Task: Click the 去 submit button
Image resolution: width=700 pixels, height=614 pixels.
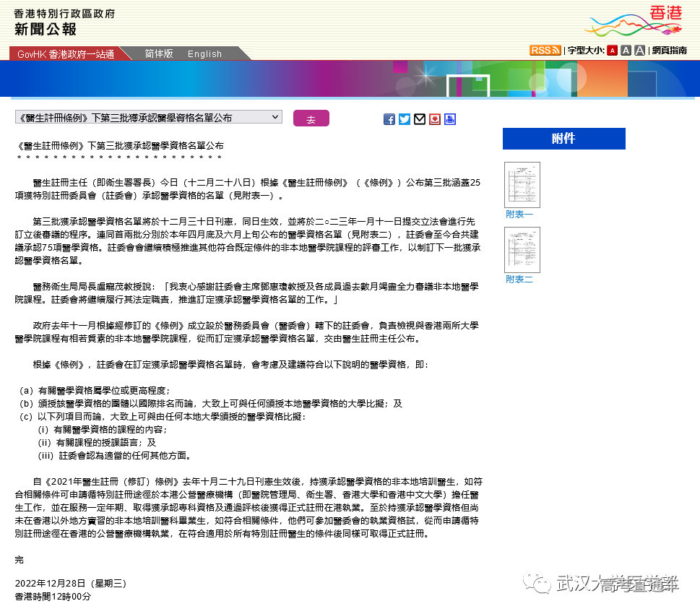Action: coord(311,118)
